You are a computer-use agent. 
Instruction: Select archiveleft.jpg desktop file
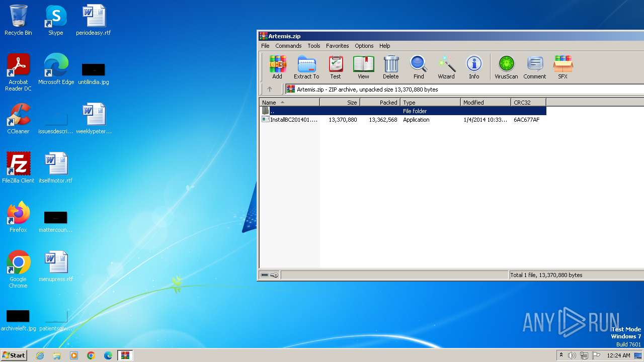[18, 320]
